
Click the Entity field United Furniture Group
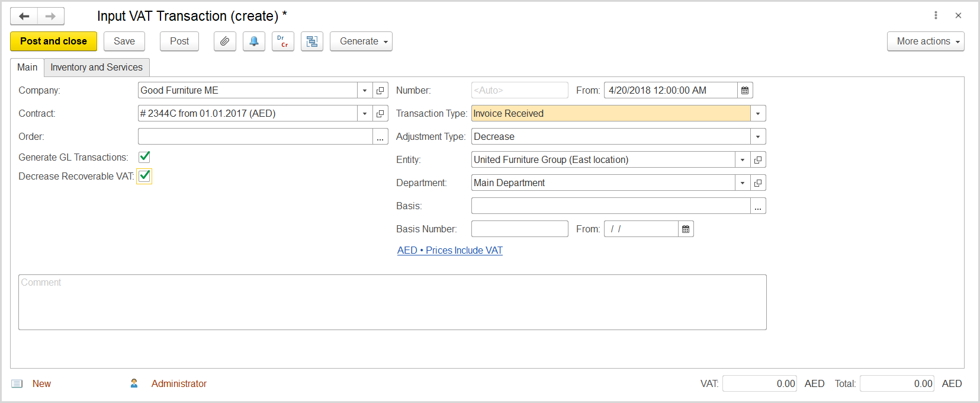[603, 159]
